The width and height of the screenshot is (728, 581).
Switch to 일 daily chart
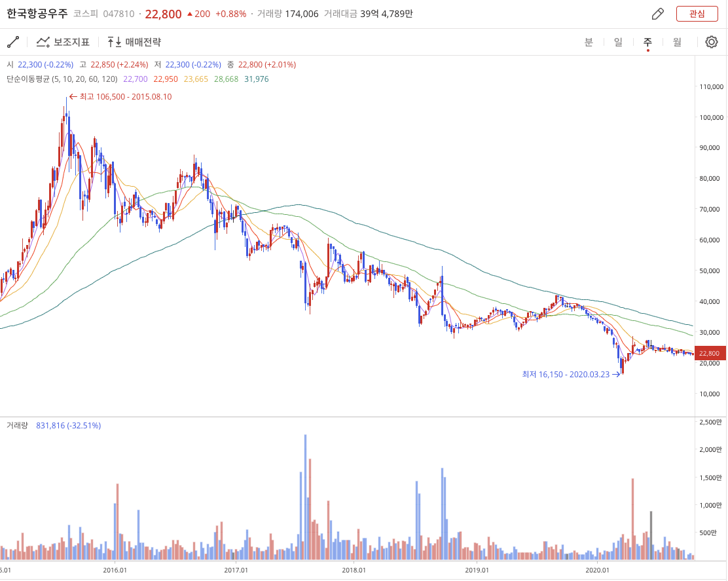point(618,42)
